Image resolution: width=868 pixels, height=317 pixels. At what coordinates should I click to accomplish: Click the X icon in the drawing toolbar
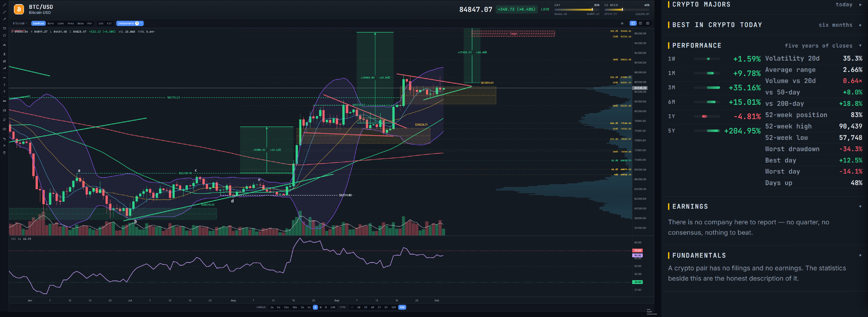tap(4, 145)
